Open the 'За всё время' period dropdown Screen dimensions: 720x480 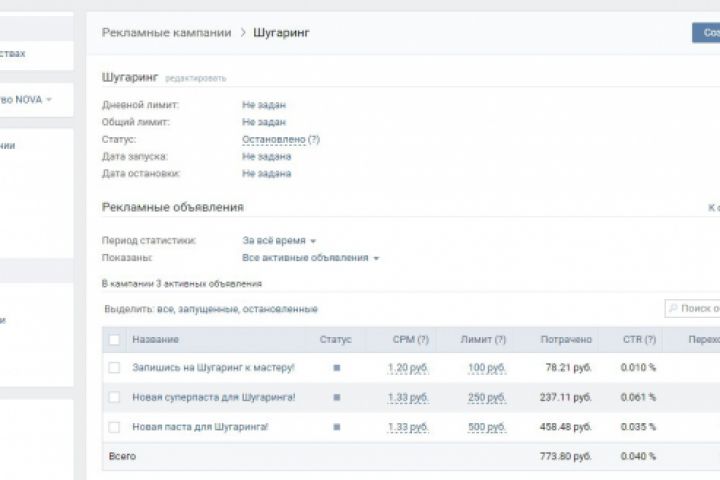(279, 241)
